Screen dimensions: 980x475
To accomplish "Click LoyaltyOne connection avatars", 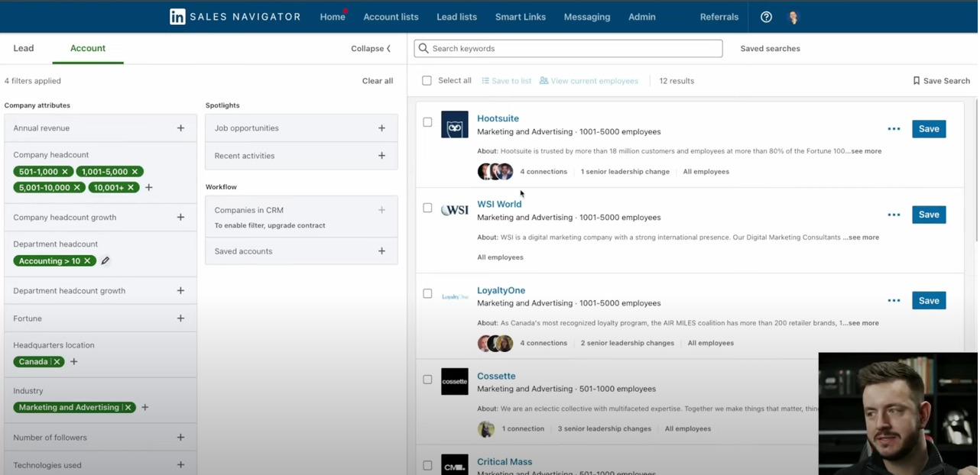I will 495,344.
